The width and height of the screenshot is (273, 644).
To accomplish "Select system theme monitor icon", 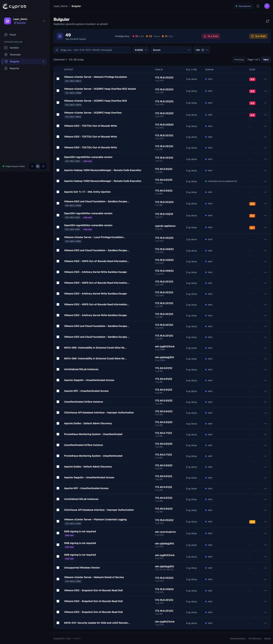I will (43, 166).
